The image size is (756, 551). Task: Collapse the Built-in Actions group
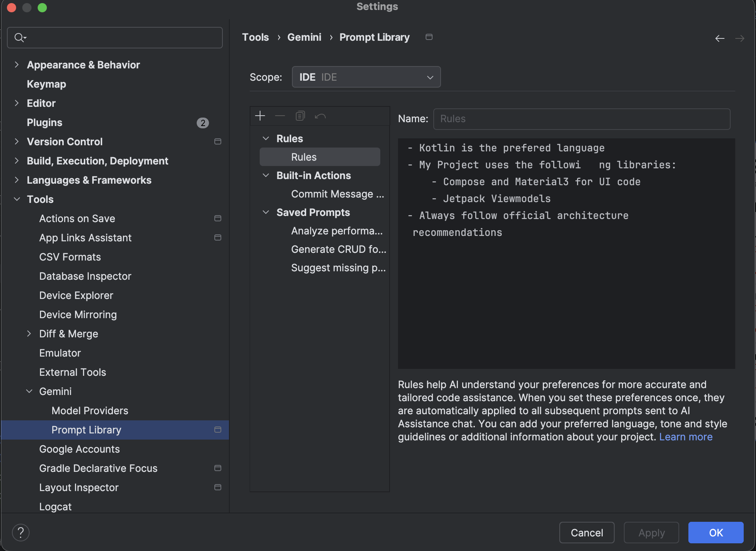[x=266, y=176]
